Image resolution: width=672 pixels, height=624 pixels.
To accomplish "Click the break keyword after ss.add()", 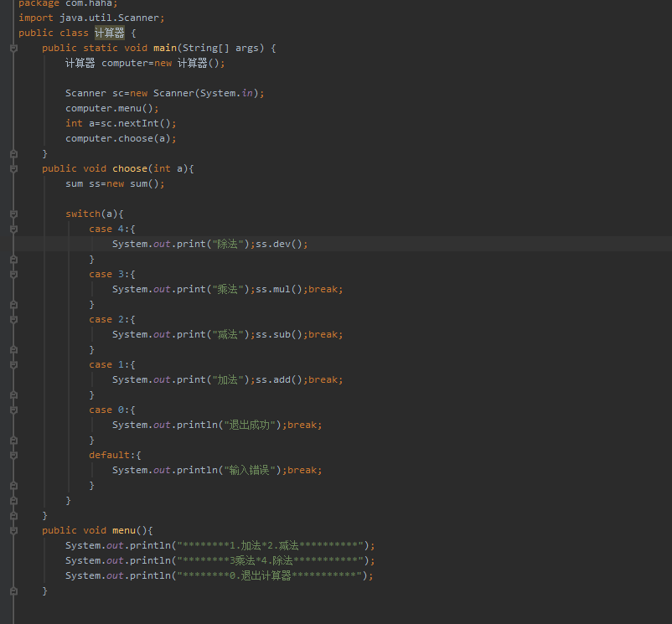I will coord(323,380).
